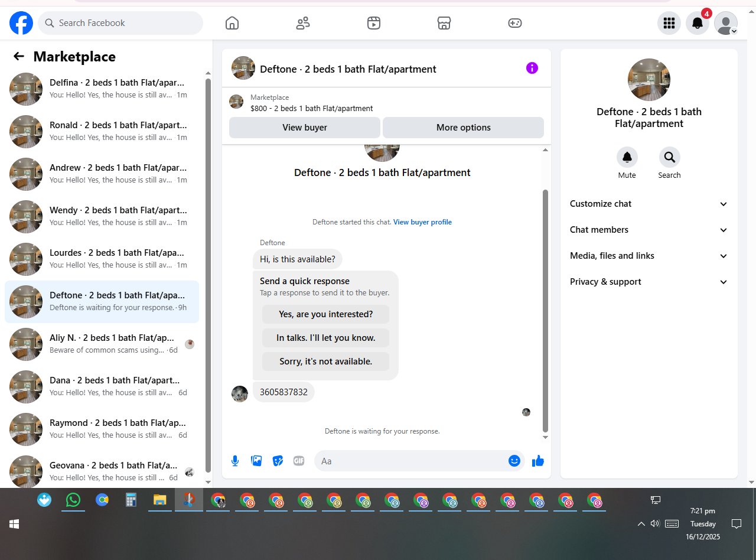
Task: Open File Explorer from the taskbar
Action: 159,500
